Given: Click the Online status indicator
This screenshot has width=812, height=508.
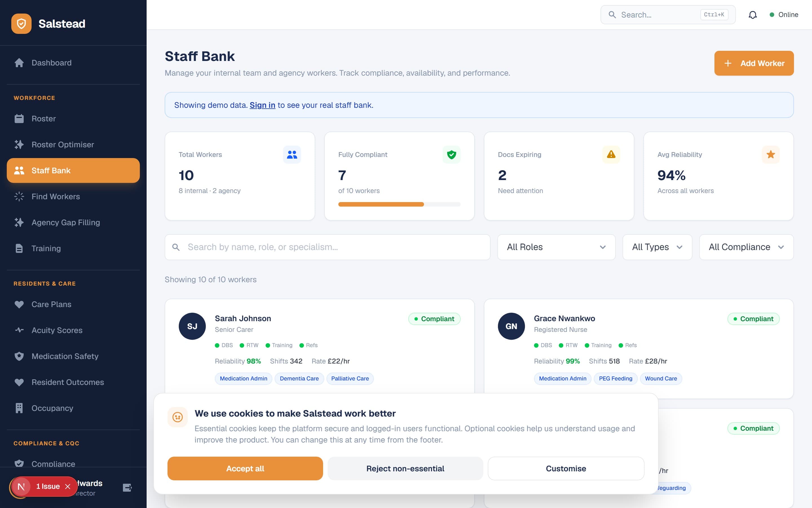Looking at the screenshot, I should pos(784,15).
